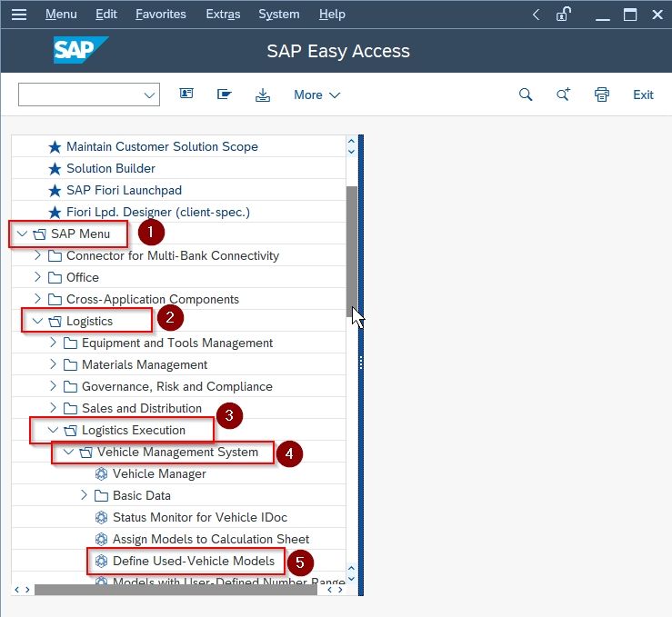
Task: Expand the Office folder
Action: [37, 277]
